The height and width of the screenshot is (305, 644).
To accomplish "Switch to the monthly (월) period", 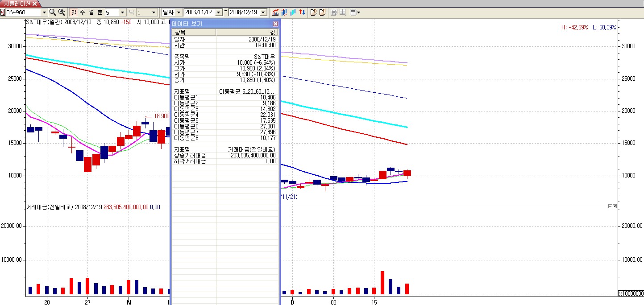I will [91, 12].
